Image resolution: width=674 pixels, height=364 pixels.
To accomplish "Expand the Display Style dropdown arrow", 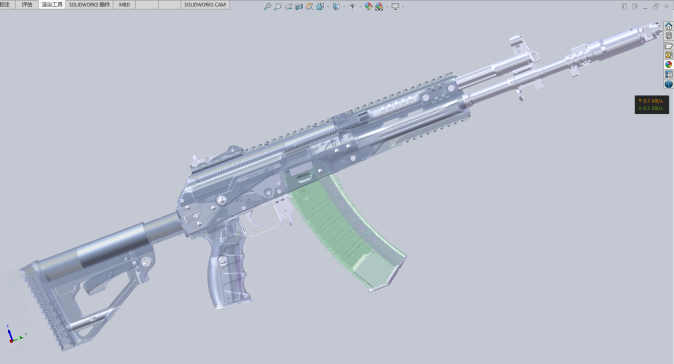I will coord(344,6).
